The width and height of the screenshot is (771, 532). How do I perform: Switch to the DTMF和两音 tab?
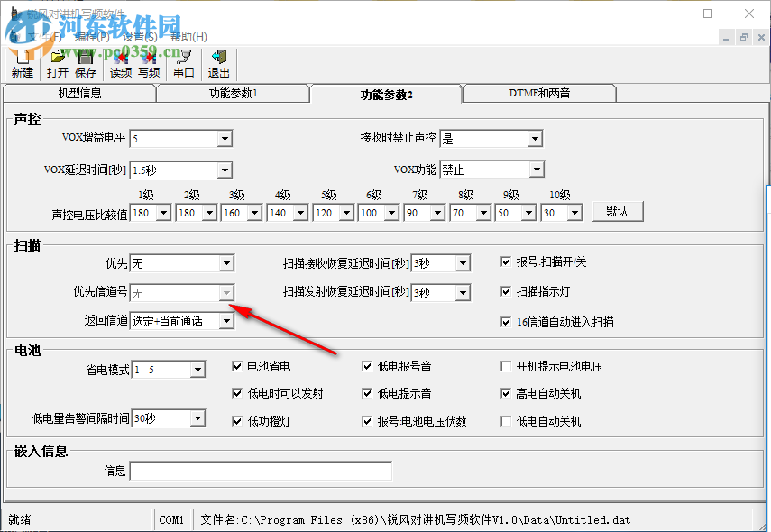(x=538, y=92)
